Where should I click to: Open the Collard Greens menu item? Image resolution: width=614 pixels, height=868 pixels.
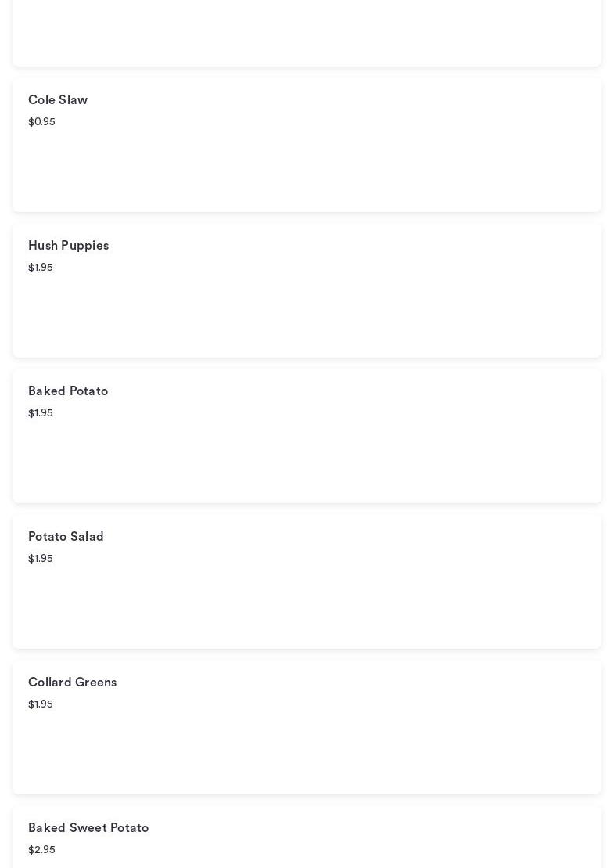tap(72, 683)
